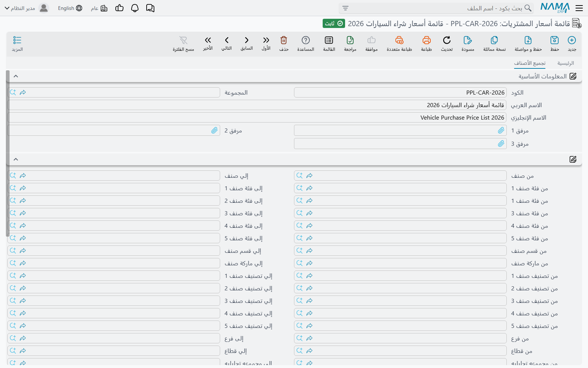The height and width of the screenshot is (368, 588).
Task: Click the 'إلي تصنيف صنف 3' input field
Action: pyautogui.click(x=114, y=301)
